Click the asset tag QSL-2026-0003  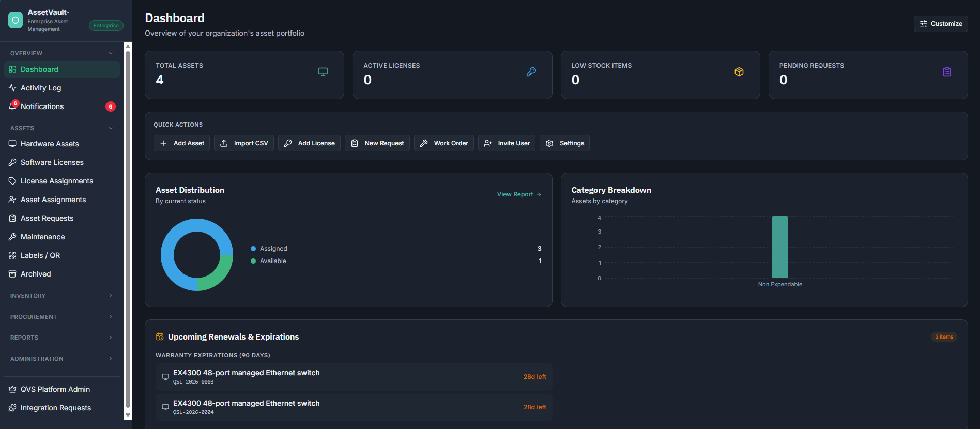pos(193,382)
